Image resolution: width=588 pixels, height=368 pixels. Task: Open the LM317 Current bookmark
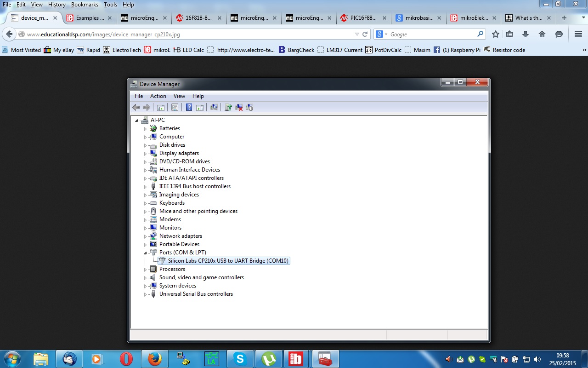tap(340, 50)
